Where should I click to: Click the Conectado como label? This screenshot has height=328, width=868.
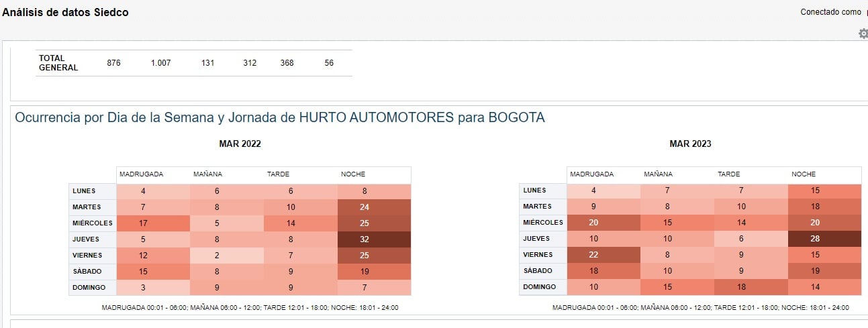(830, 12)
